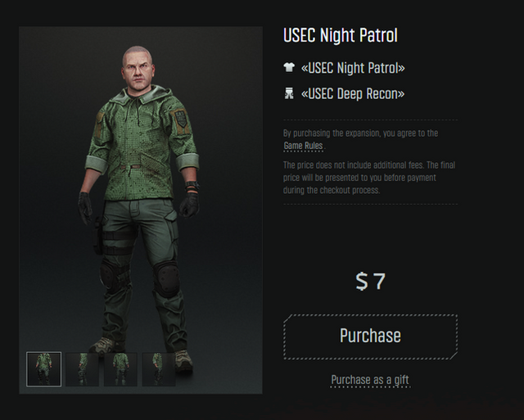The width and height of the screenshot is (524, 420).
Task: Click the pants icon beside USEC Deep Recon
Action: [289, 94]
